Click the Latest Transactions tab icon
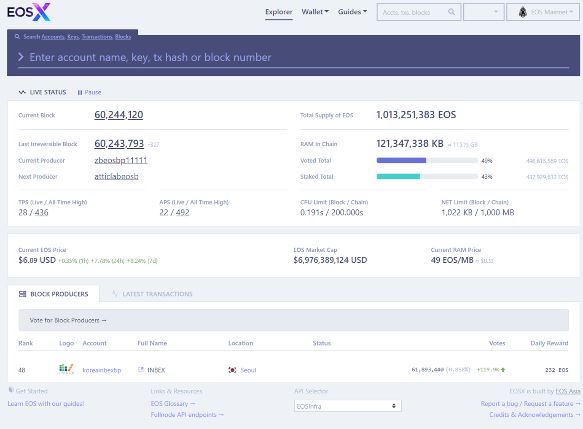The image size is (583, 429). click(115, 294)
